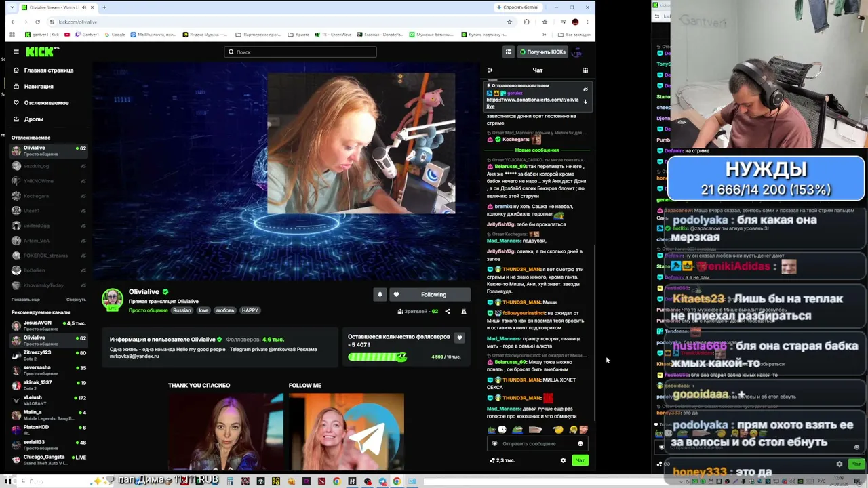Open the icon button left of Получить KICKs
Viewport: 868px width, 488px height.
coord(508,52)
